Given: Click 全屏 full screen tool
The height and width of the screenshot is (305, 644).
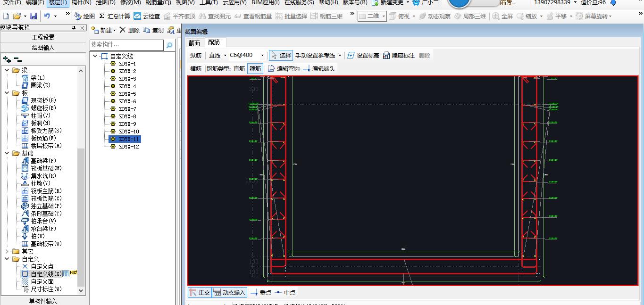Looking at the screenshot, I should point(502,16).
